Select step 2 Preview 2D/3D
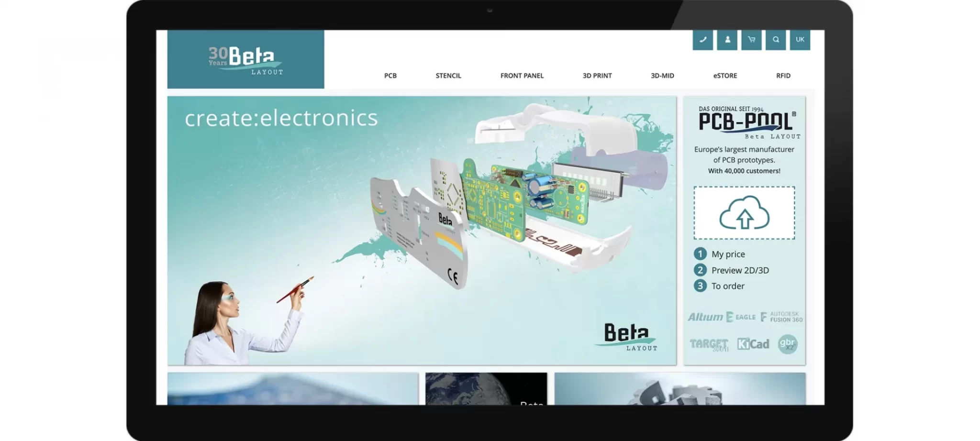 [x=732, y=270]
